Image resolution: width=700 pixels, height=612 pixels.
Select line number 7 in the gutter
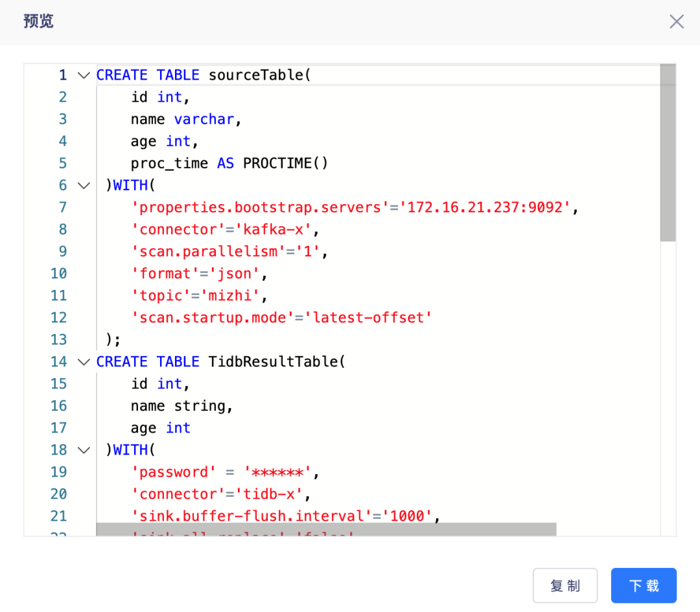coord(62,207)
